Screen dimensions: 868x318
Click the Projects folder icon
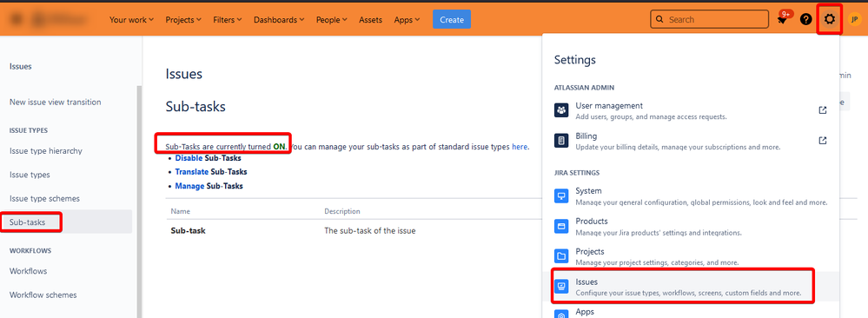[561, 256]
